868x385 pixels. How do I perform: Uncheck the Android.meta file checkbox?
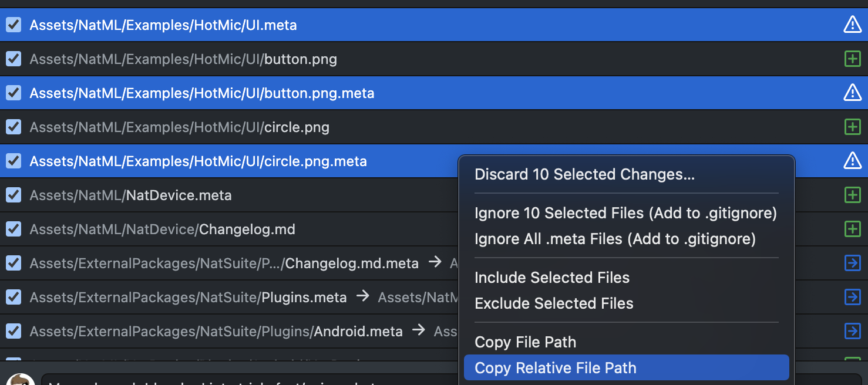tap(13, 331)
